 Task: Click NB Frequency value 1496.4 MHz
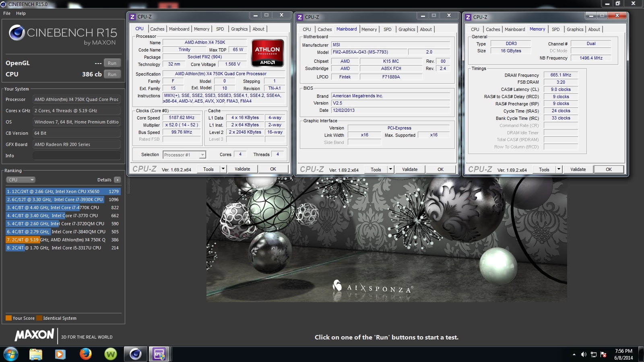coord(591,58)
